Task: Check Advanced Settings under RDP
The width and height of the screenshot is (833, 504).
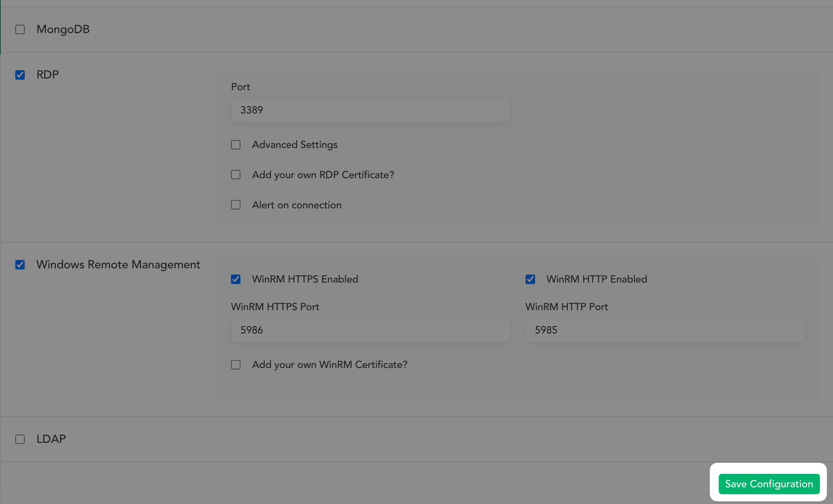Action: 236,144
